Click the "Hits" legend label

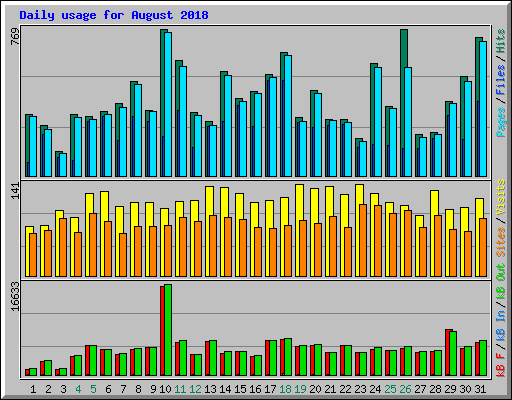pyautogui.click(x=501, y=41)
